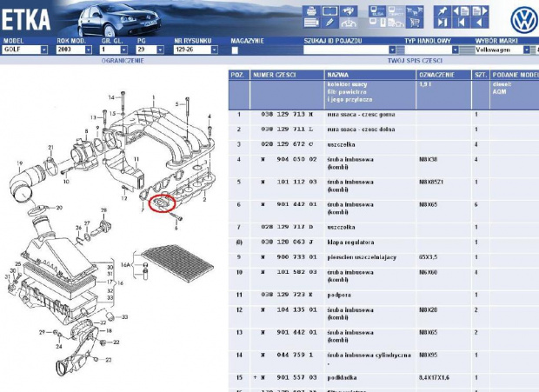Click the computer and phone icon

click(x=377, y=23)
